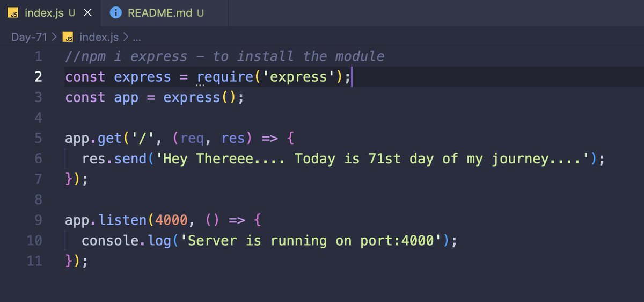Image resolution: width=644 pixels, height=302 pixels.
Task: Click the npm i express comment line
Action: pyautogui.click(x=225, y=56)
